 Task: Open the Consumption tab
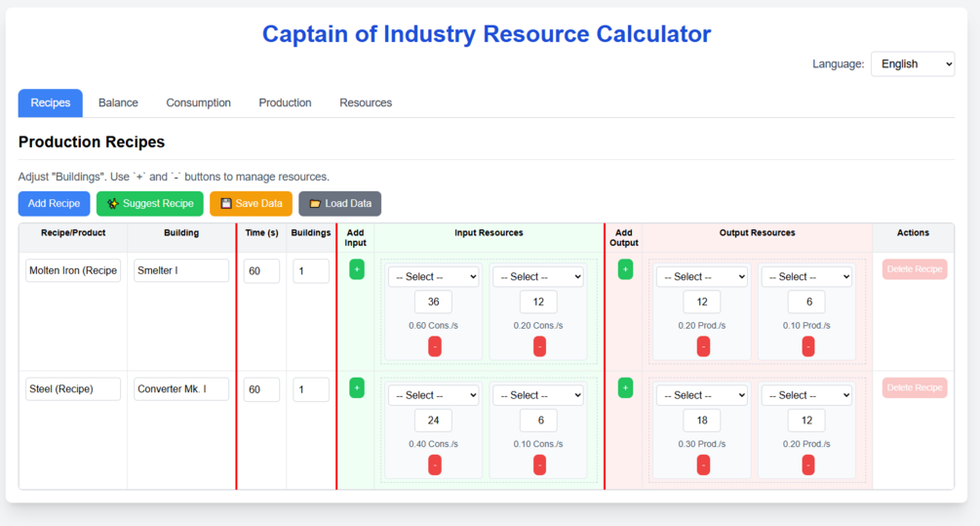tap(198, 102)
